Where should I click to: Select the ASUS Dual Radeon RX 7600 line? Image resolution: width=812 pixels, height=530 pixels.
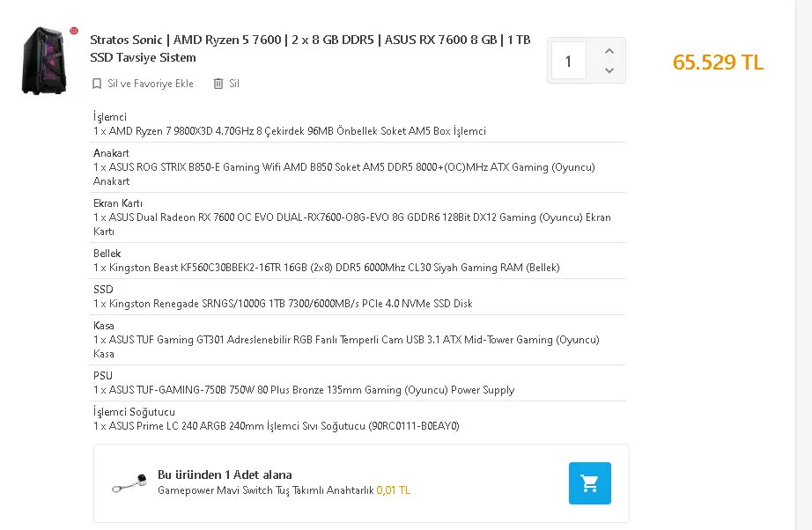click(352, 225)
